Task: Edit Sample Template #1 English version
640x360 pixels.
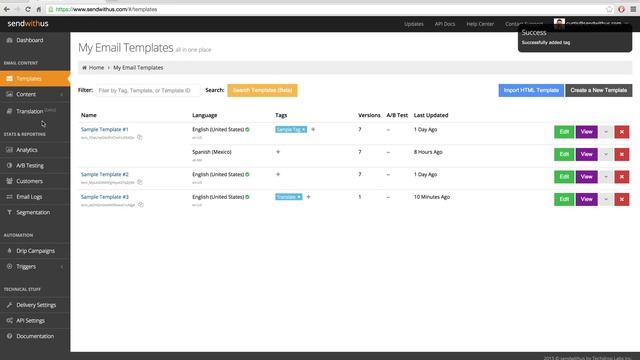Action: pos(564,132)
